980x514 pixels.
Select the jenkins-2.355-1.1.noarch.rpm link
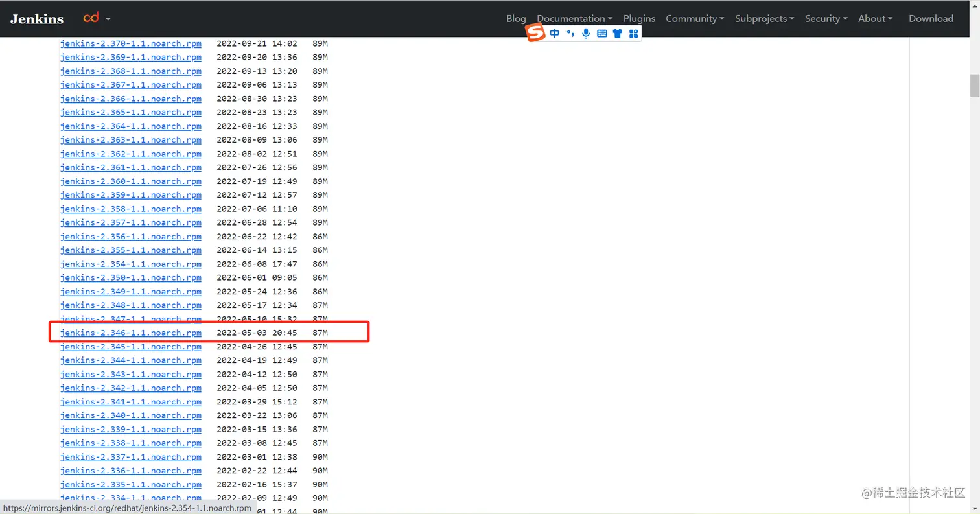(x=131, y=250)
